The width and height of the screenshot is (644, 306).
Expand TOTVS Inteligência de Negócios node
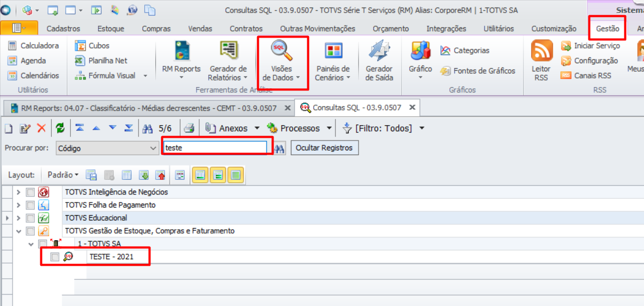(x=18, y=192)
